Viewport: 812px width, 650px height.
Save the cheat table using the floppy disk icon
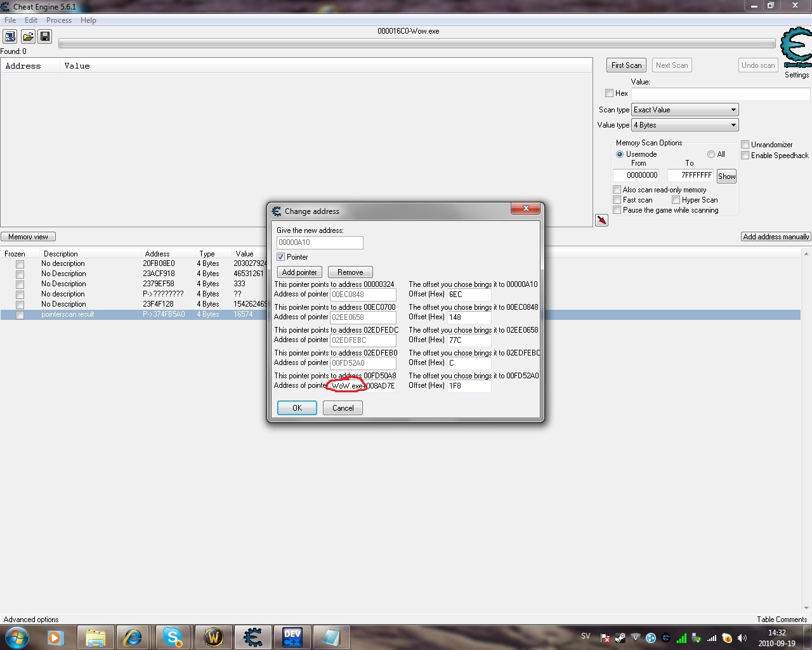[45, 36]
